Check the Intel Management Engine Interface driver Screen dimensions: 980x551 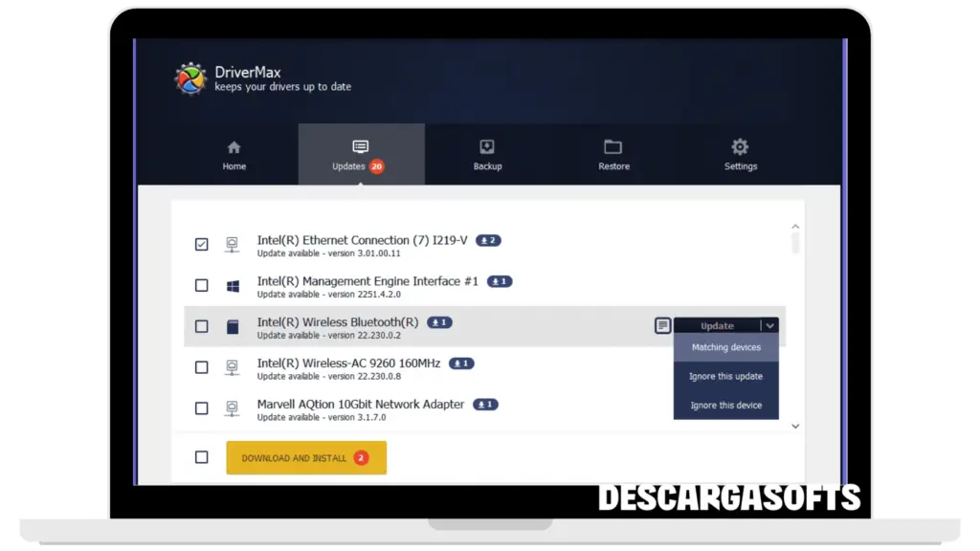[x=201, y=284]
